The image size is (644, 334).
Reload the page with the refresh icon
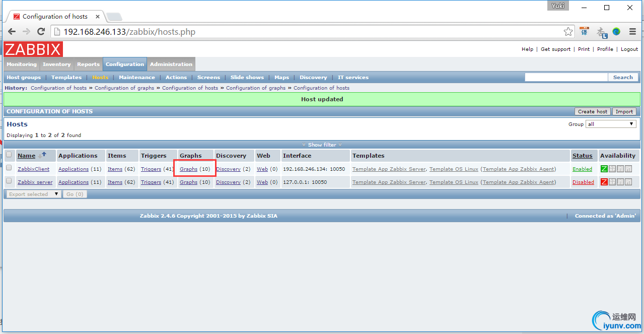point(41,32)
